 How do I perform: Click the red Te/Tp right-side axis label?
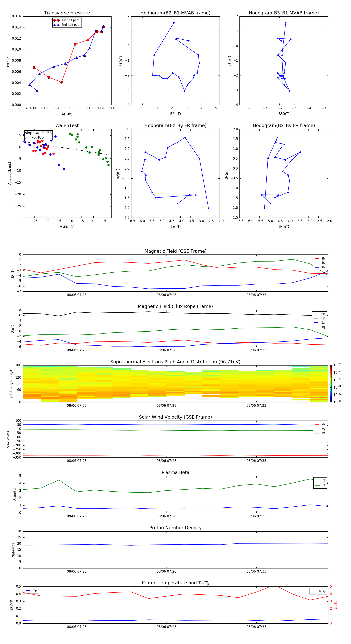coord(336,605)
